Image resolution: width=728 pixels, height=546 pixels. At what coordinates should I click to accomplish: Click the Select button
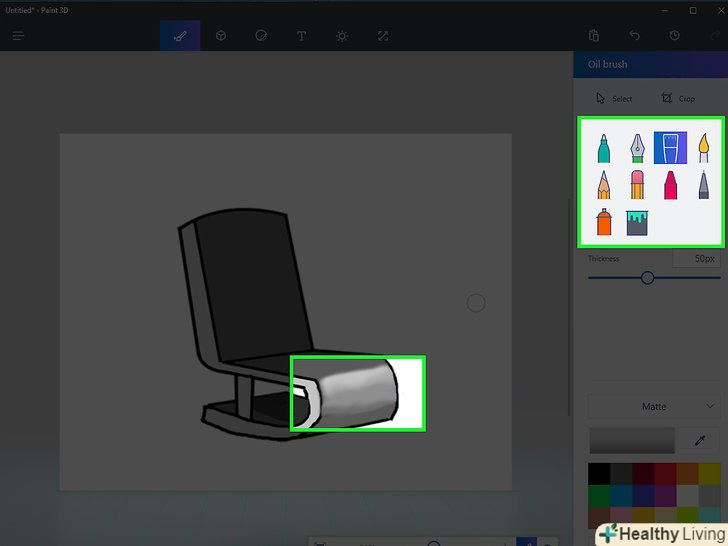(x=614, y=98)
